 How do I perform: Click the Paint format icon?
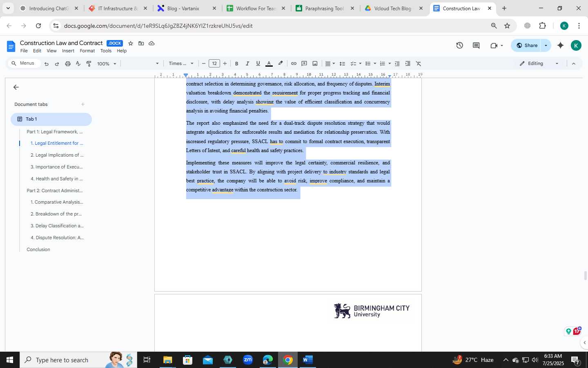coord(89,64)
